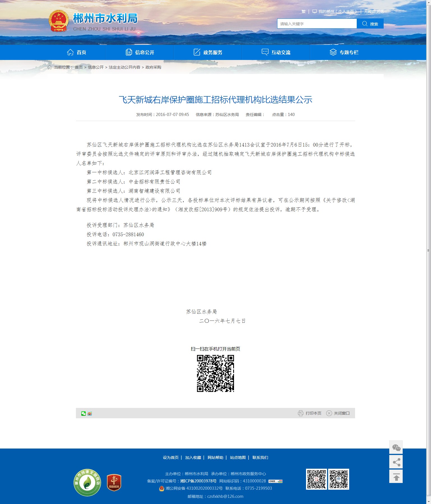Open 联系我们 footer link
This screenshot has width=431, height=504.
click(x=260, y=457)
